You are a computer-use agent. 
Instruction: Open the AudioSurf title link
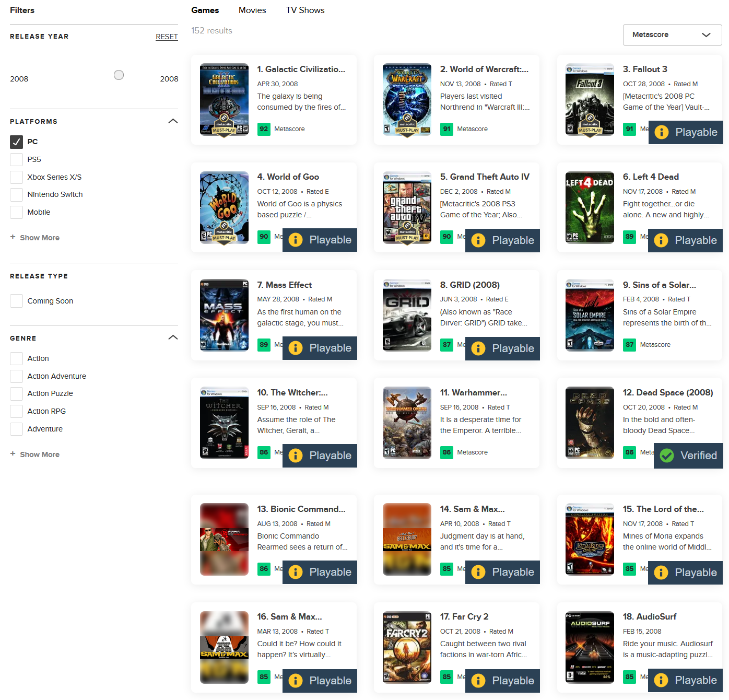650,616
